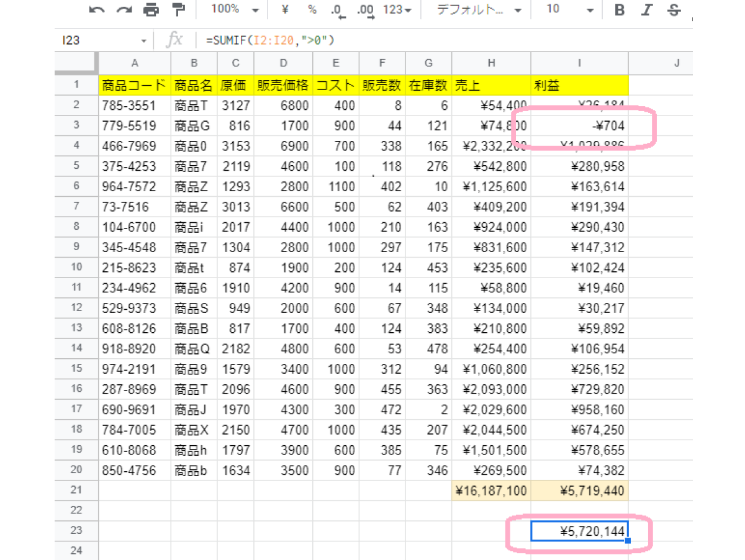Viewport: 745px width, 560px height.
Task: Click cell containing 商品i
Action: [194, 227]
